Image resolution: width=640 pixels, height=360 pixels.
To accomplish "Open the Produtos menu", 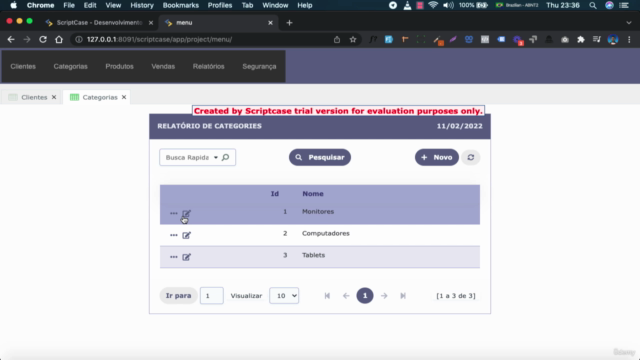I will [120, 66].
